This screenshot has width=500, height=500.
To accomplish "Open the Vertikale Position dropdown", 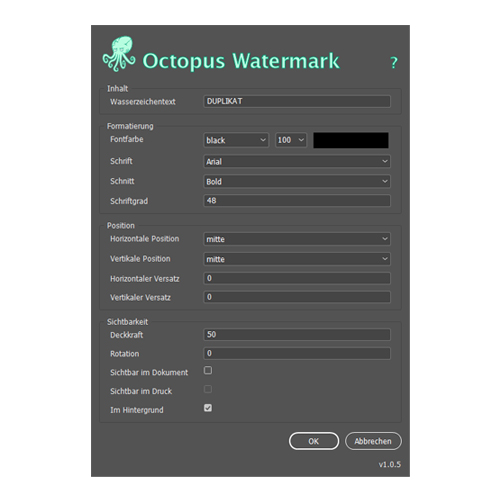I will tap(297, 259).
